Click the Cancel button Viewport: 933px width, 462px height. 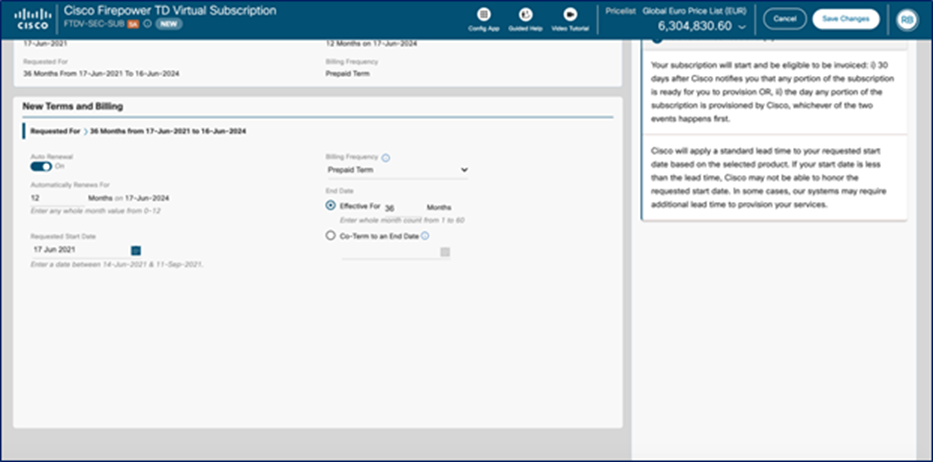785,19
